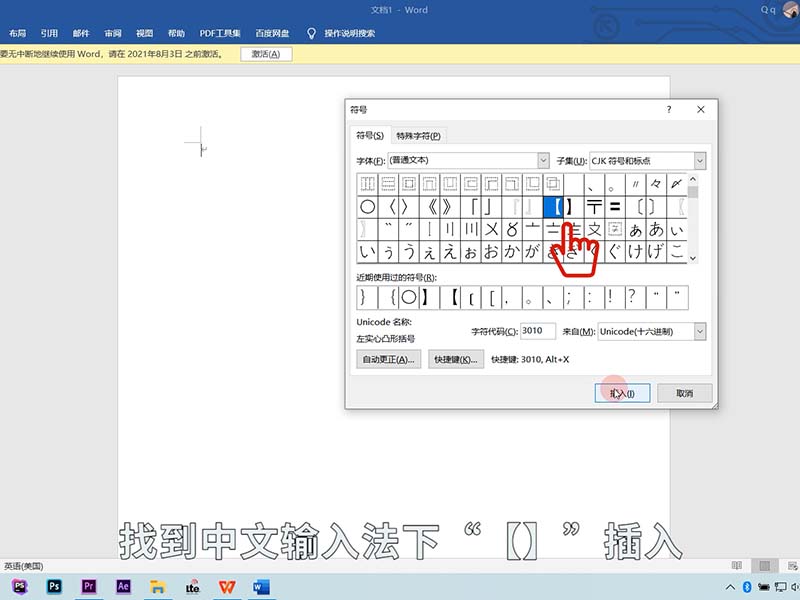Open the lte taskbar application

coord(192,588)
